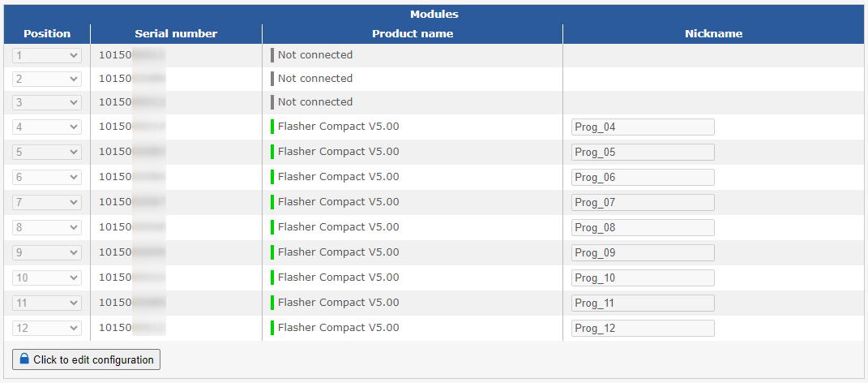Viewport: 868px width, 383px height.
Task: Click the Position column header
Action: click(x=47, y=34)
